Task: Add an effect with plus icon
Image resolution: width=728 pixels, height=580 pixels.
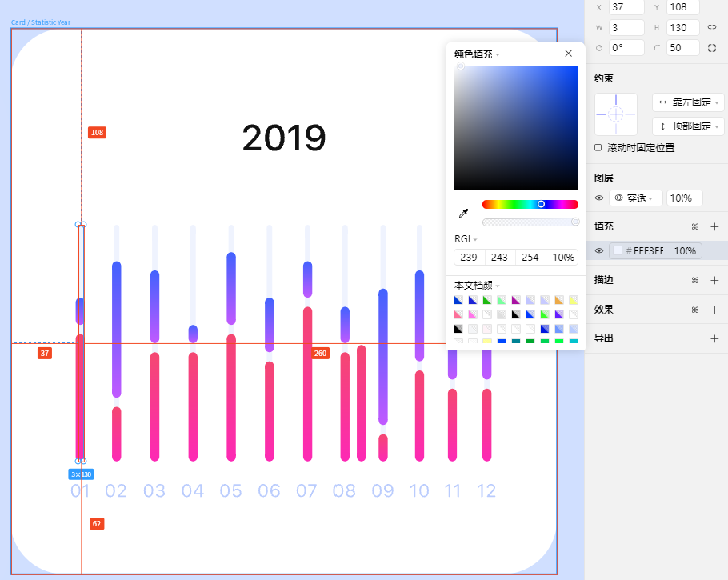Action: 714,310
